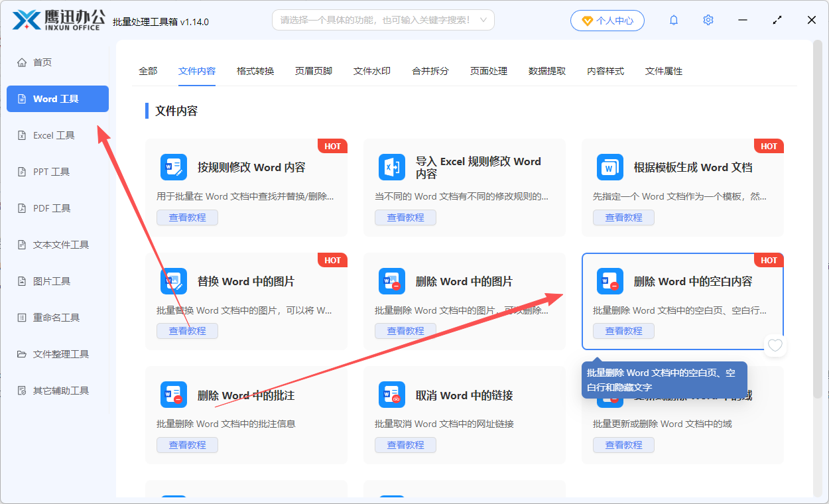Screen dimensions: 829x504
Task: Open the 取消 Word 中的链接 tool icon
Action: (x=392, y=395)
